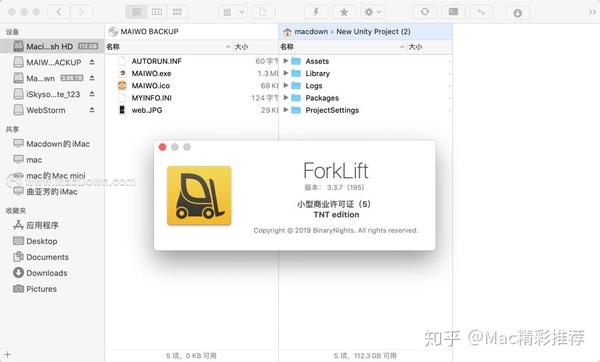Click the plus button at sidebar bottom
The height and width of the screenshot is (362, 600).
click(7, 355)
